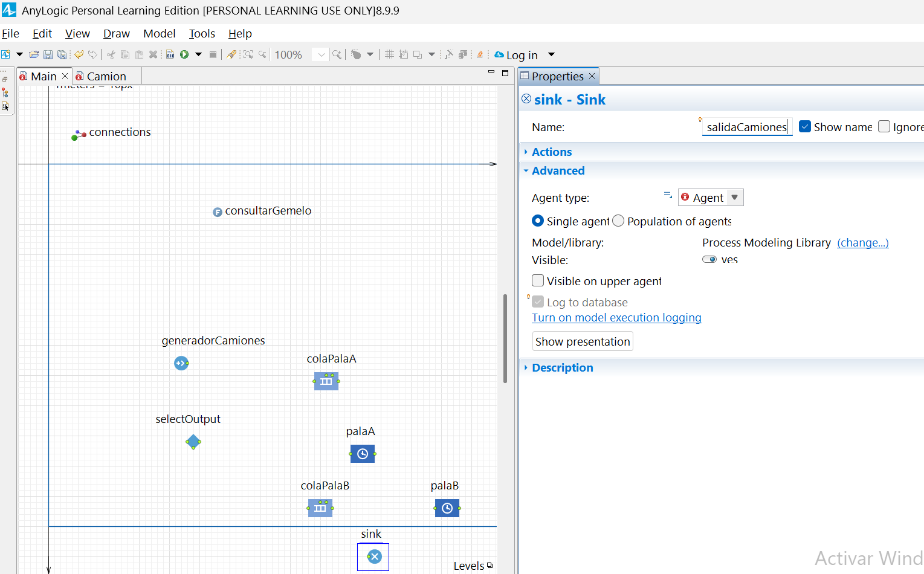
Task: Toggle the Visible switch
Action: click(709, 259)
